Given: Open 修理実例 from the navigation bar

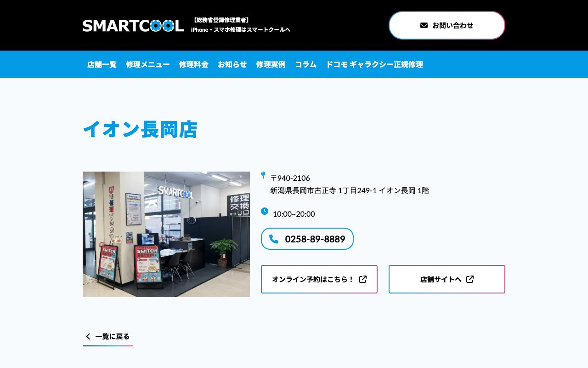Looking at the screenshot, I should [271, 64].
